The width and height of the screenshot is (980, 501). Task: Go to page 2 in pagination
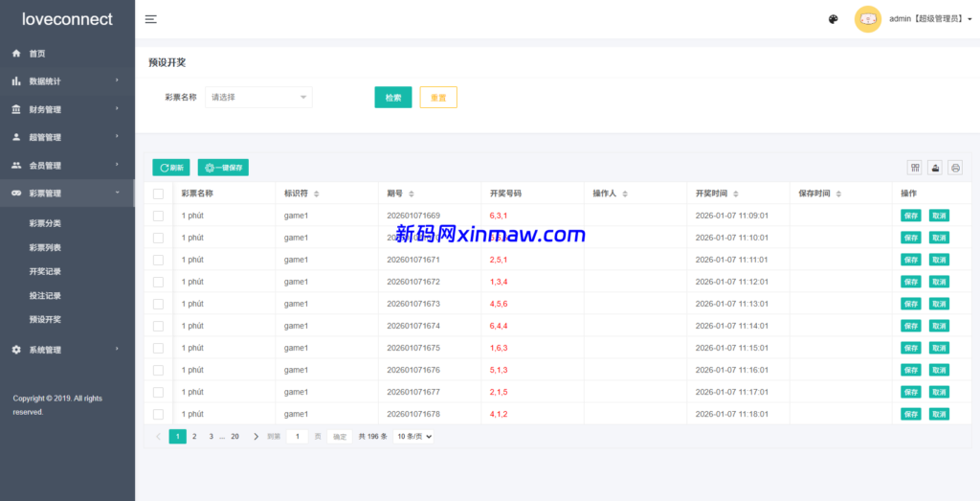[x=194, y=437]
